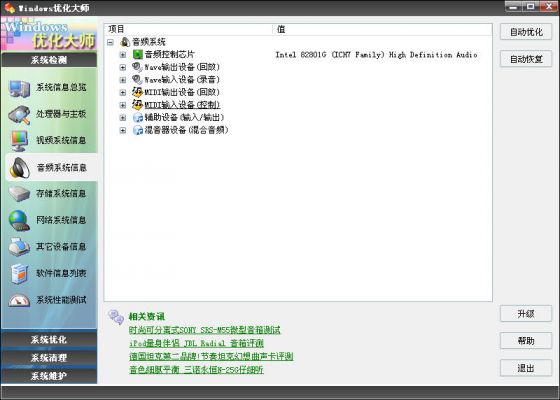This screenshot has width=560, height=400.
Task: Collapse the 音频系统 root node
Action: (x=110, y=42)
